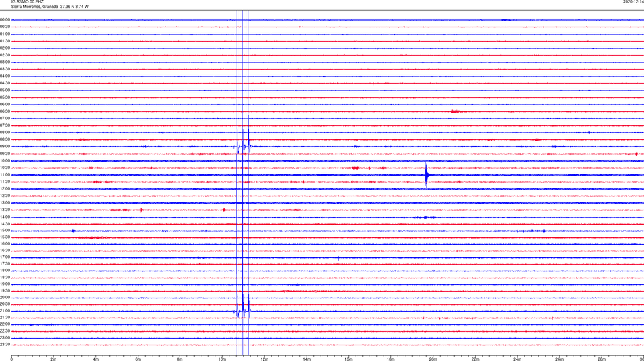This screenshot has height=362, width=644.
Task: Click the 22m tick on the minute axis
Action: click(x=475, y=359)
